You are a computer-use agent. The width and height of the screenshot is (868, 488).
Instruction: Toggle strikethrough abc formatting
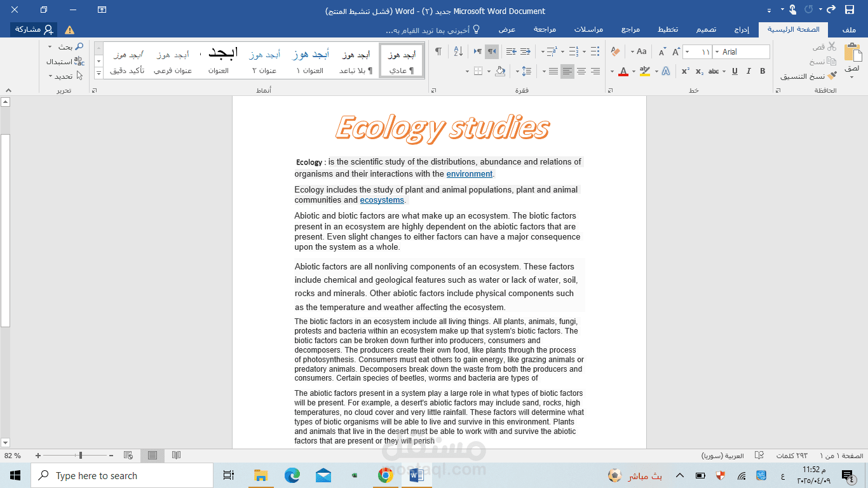[x=714, y=71]
